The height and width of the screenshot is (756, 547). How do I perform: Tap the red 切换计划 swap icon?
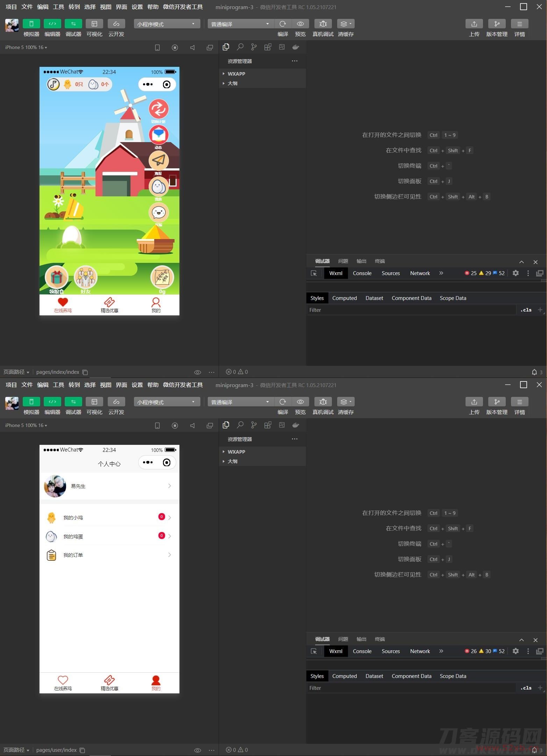[158, 109]
